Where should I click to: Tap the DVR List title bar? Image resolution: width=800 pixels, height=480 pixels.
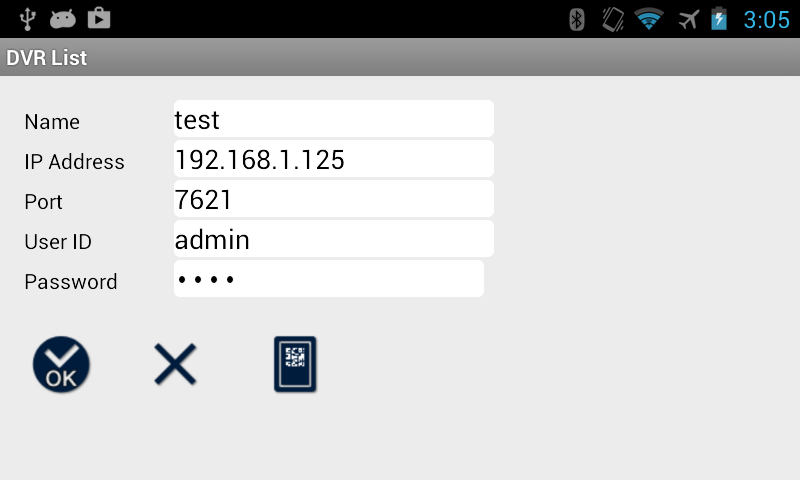(x=400, y=57)
